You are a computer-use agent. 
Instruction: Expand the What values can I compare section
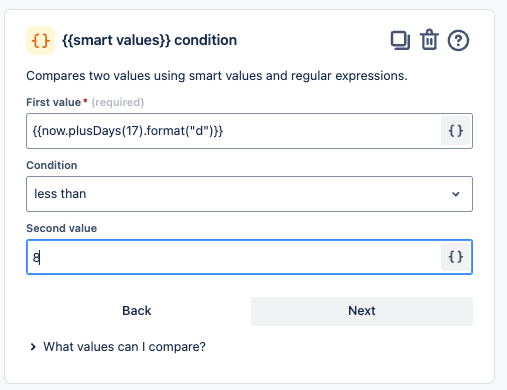[x=118, y=347]
